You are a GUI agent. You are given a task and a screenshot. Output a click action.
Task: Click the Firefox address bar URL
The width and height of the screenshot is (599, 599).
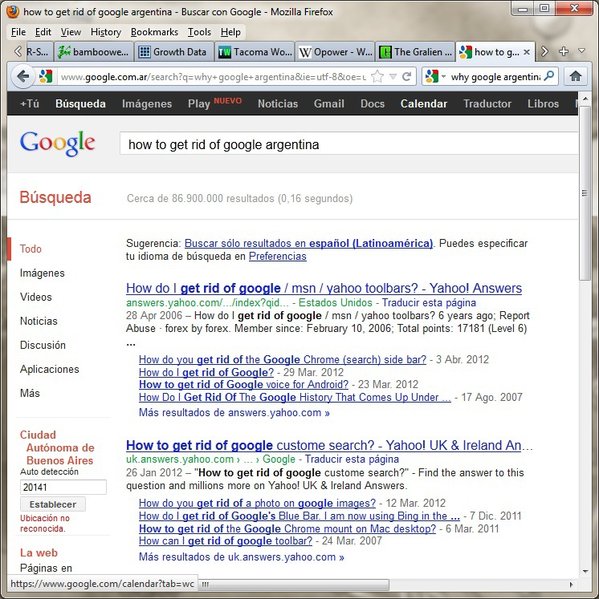[213, 77]
